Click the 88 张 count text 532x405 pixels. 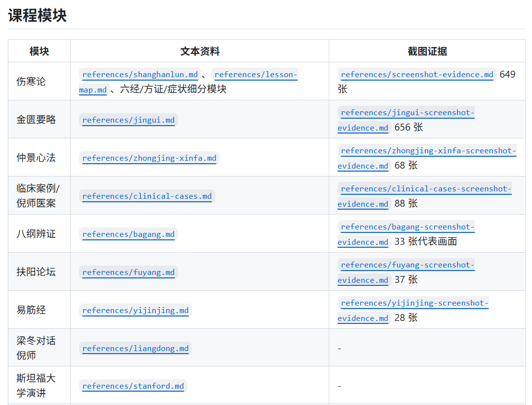(406, 203)
